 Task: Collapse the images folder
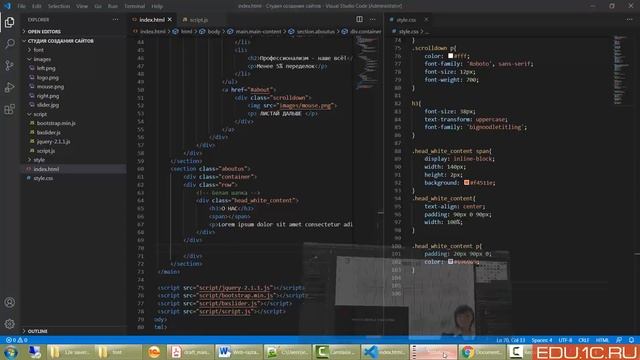[73, 59]
